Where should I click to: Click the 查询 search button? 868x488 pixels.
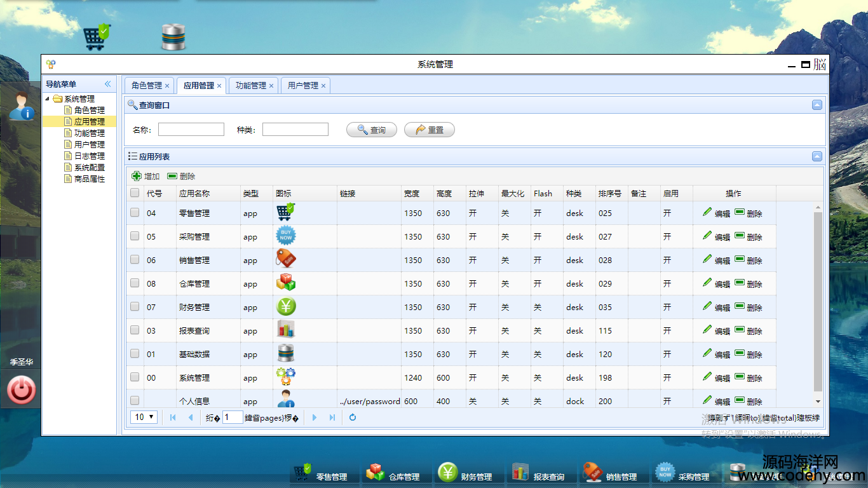pyautogui.click(x=371, y=130)
